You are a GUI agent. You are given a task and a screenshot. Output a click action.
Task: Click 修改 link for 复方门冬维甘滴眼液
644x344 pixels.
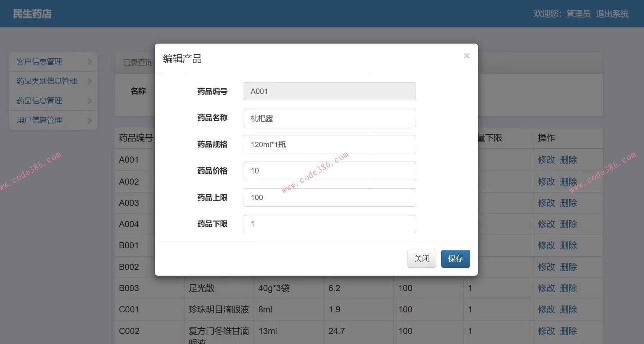pyautogui.click(x=546, y=331)
